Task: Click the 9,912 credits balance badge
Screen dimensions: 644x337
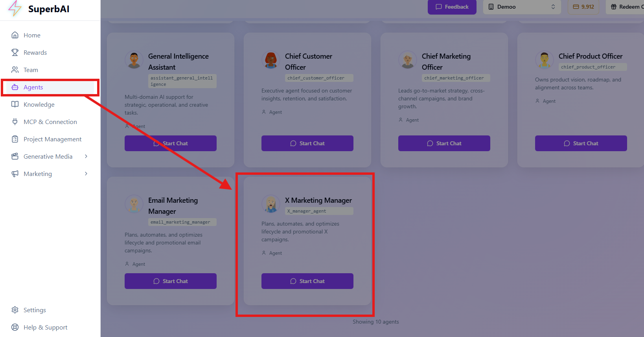Action: click(x=583, y=7)
